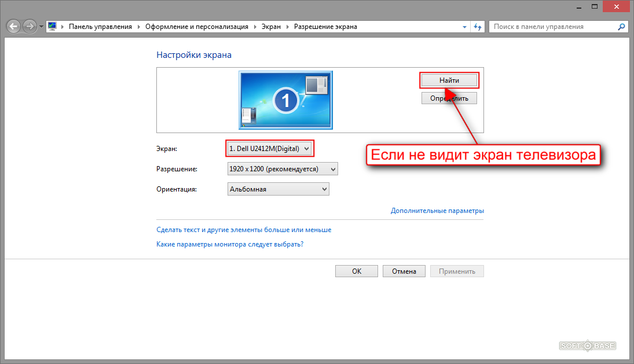This screenshot has width=634, height=364.
Task: Click the Forward navigation arrow
Action: 30,27
